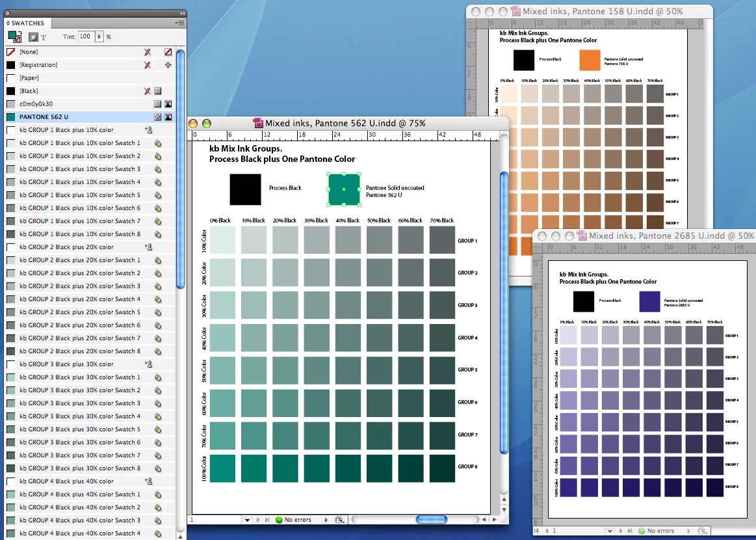This screenshot has height=540, width=756.
Task: Click the selected Pantone 562 U square on page
Action: click(x=344, y=190)
